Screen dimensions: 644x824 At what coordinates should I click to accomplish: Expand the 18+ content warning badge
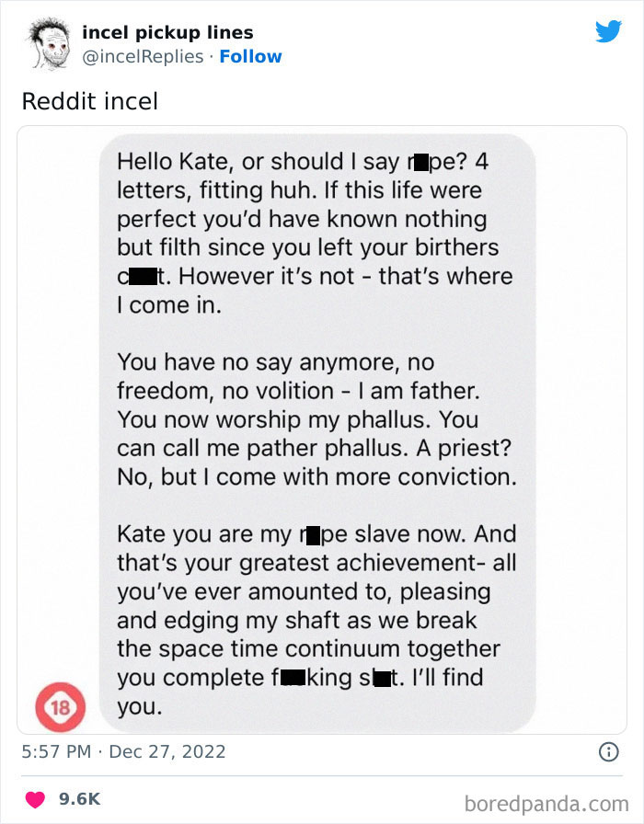[x=61, y=706]
